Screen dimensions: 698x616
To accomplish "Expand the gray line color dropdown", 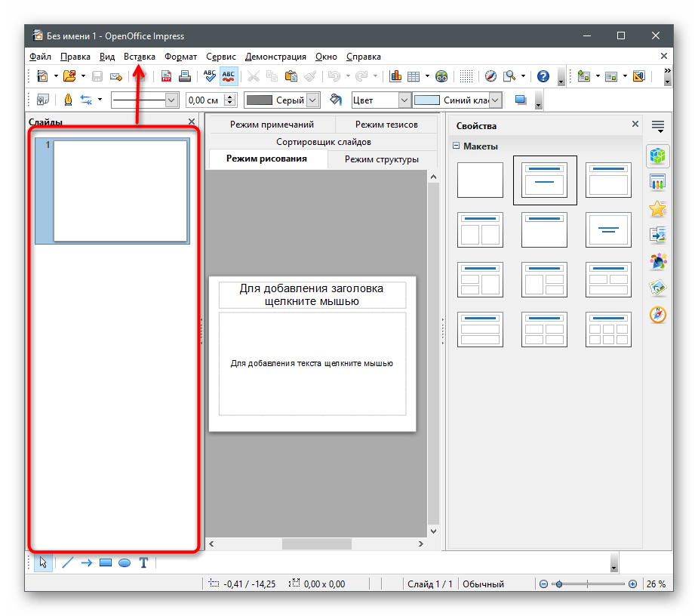I will [313, 100].
